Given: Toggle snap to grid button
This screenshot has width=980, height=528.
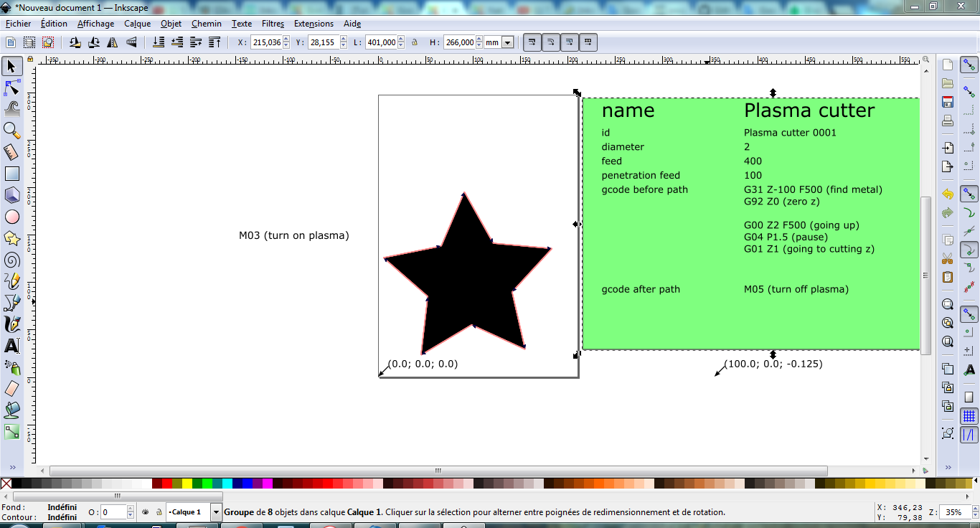Looking at the screenshot, I should (969, 416).
